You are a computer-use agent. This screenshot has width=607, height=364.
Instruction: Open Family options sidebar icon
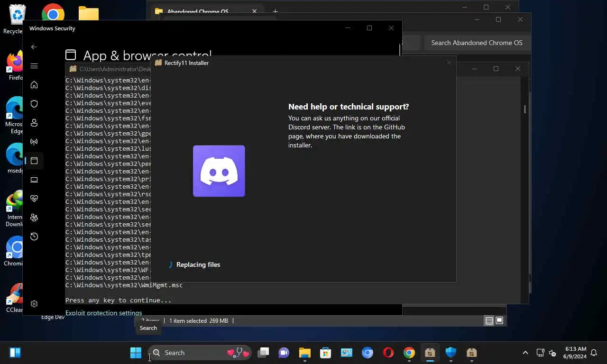(x=34, y=218)
